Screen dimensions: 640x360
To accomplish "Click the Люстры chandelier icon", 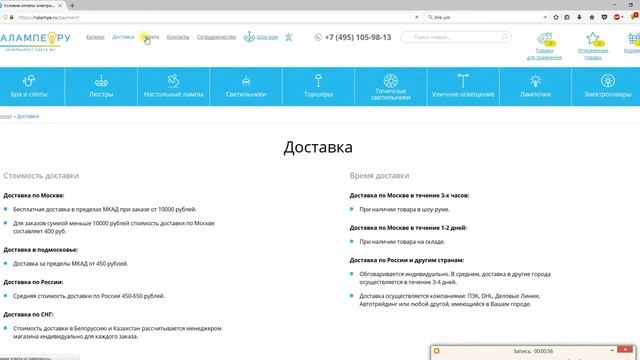I will tap(101, 81).
